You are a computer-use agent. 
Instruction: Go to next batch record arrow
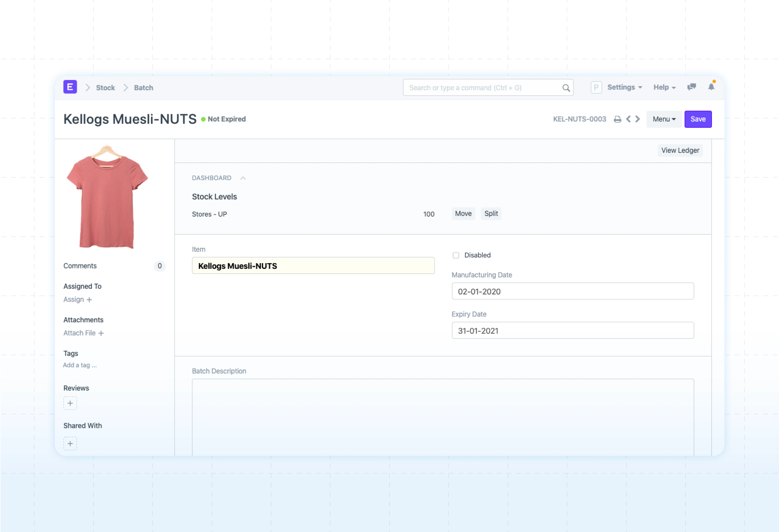click(x=638, y=119)
